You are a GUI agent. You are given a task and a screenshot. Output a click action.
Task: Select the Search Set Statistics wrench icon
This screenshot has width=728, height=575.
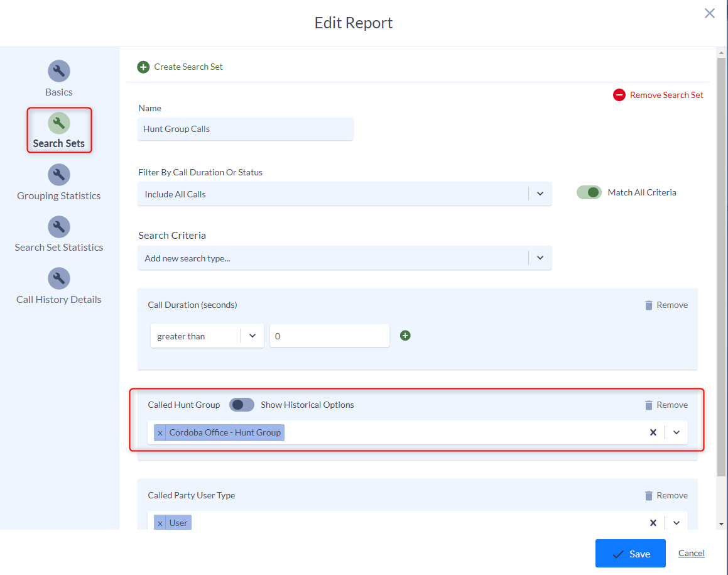click(x=58, y=226)
